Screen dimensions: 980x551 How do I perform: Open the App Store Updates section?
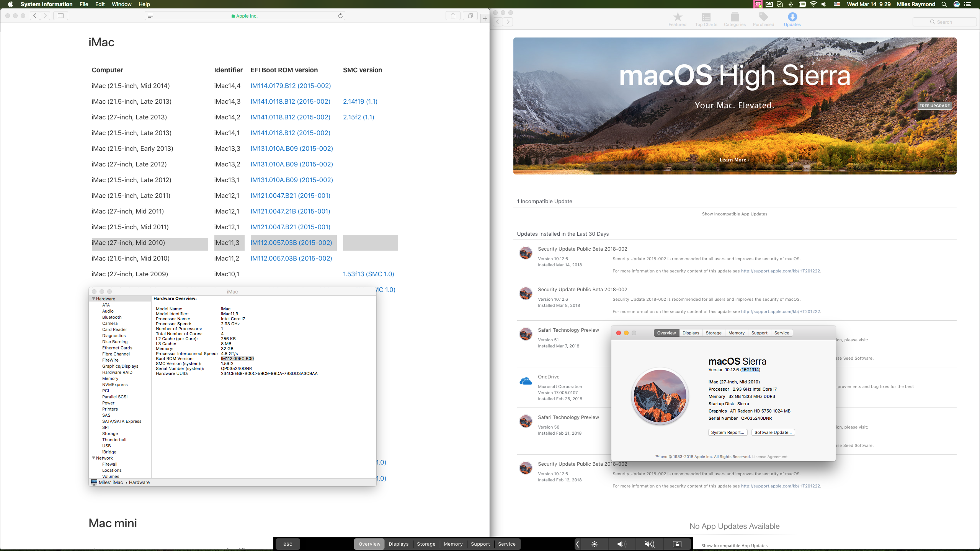(792, 20)
